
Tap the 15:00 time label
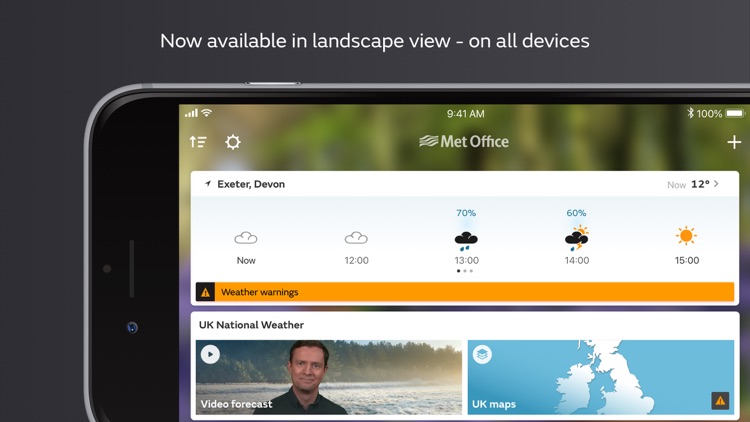pos(687,260)
